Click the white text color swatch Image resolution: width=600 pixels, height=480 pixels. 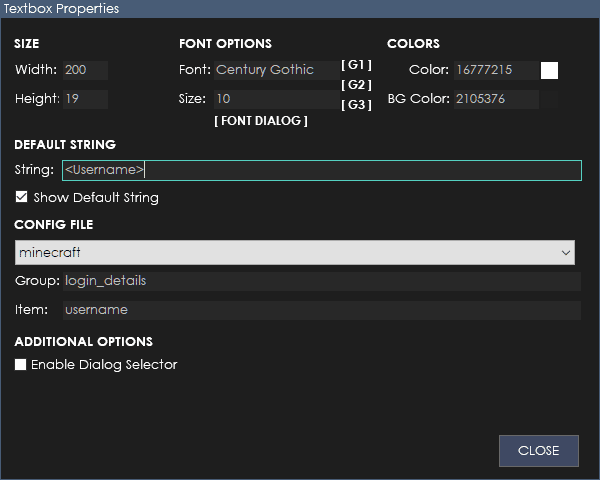point(549,70)
